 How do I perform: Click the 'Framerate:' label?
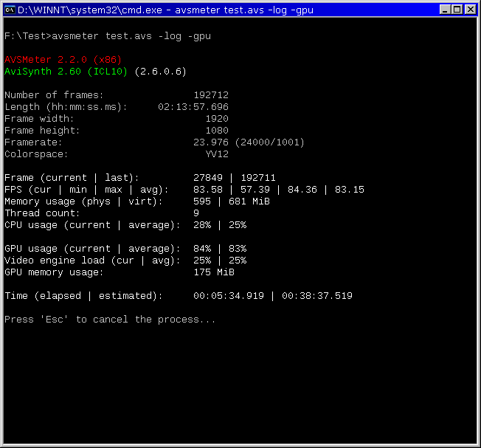click(33, 142)
